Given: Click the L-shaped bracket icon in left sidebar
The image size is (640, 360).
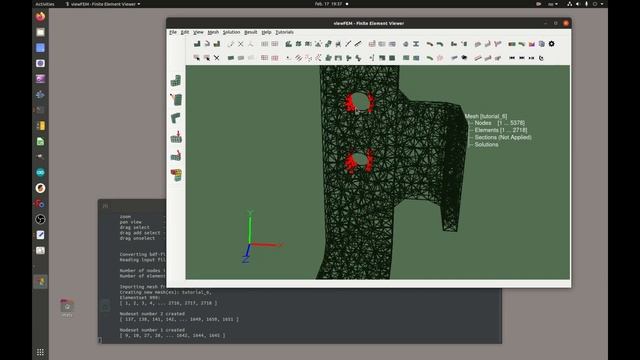Looking at the screenshot, I should pos(176,118).
